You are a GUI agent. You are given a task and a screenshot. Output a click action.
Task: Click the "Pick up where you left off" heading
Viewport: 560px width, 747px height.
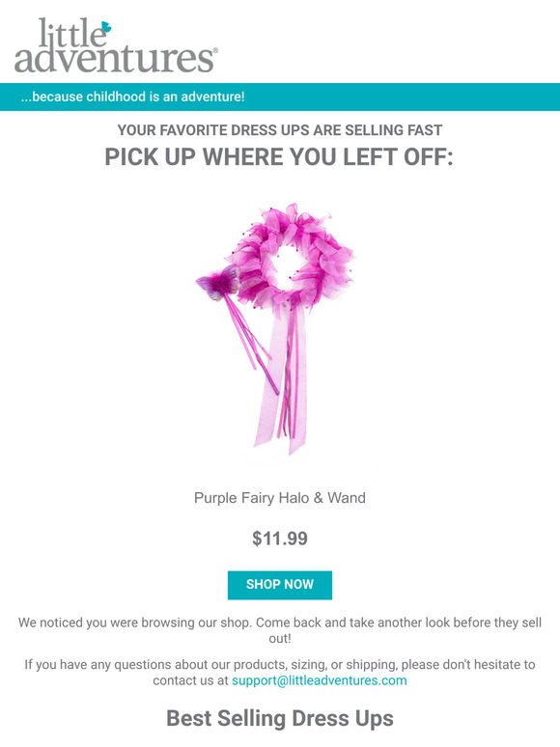[x=279, y=156]
